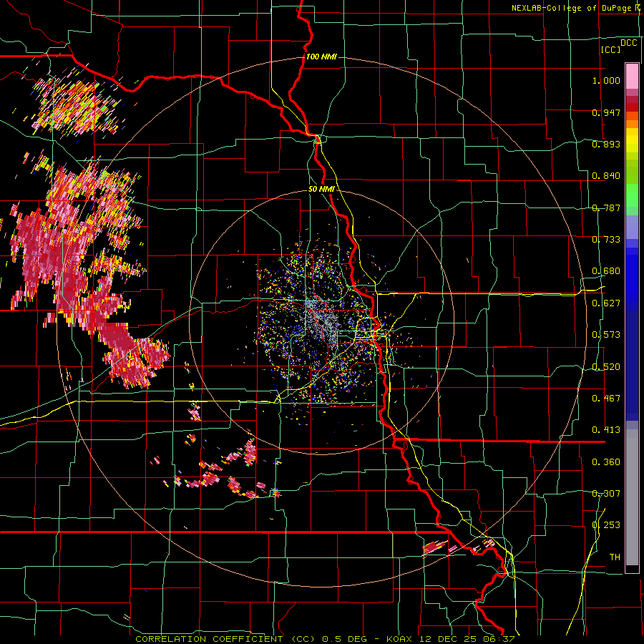Click the KOAX radar site identifier
This screenshot has height=644, width=644.
point(401,639)
